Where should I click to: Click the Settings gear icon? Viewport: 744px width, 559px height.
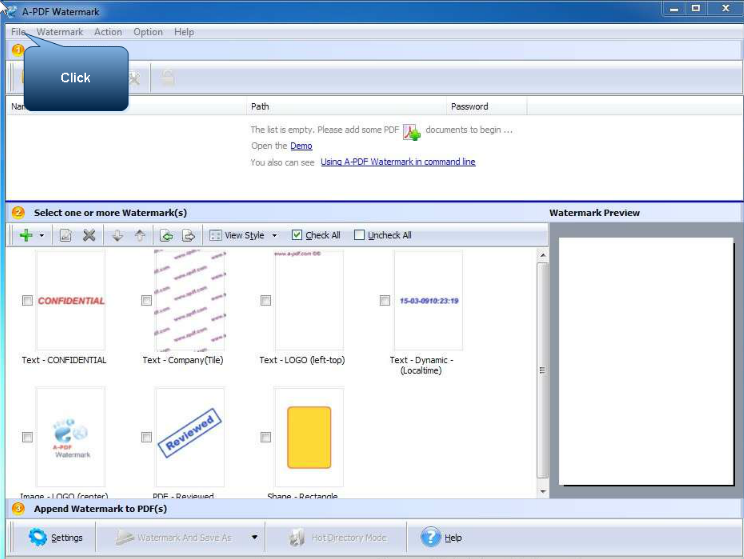pyautogui.click(x=37, y=537)
